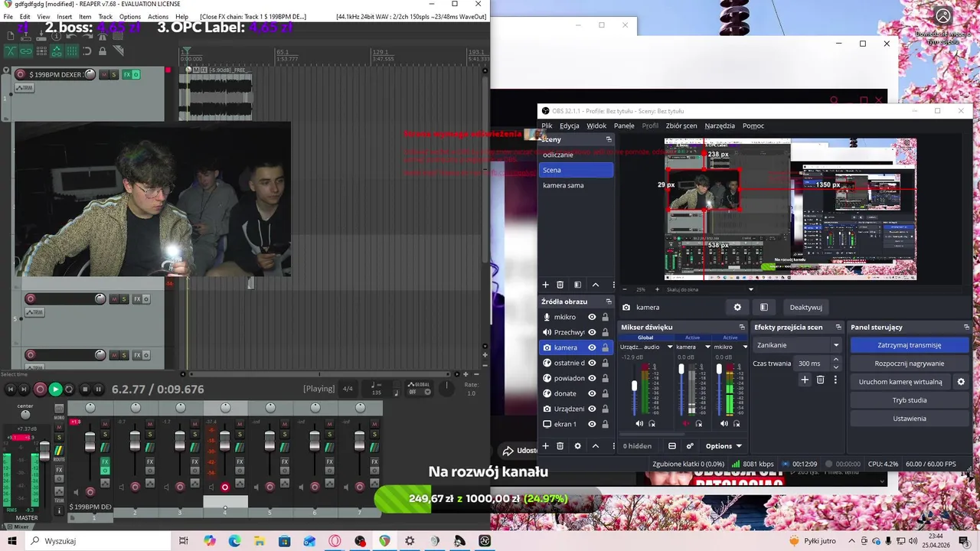Solo track $ 199BPM DEXER in track panel
980x551 pixels.
(x=114, y=74)
